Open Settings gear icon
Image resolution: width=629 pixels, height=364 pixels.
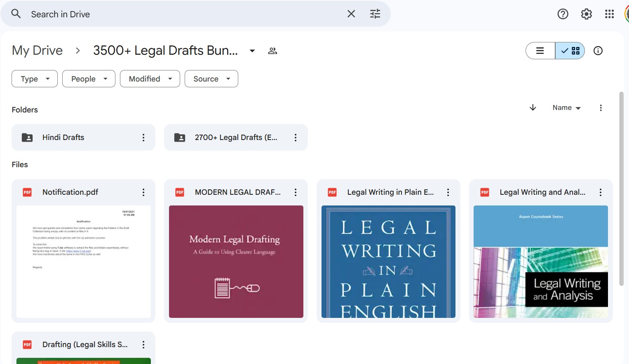(x=586, y=14)
